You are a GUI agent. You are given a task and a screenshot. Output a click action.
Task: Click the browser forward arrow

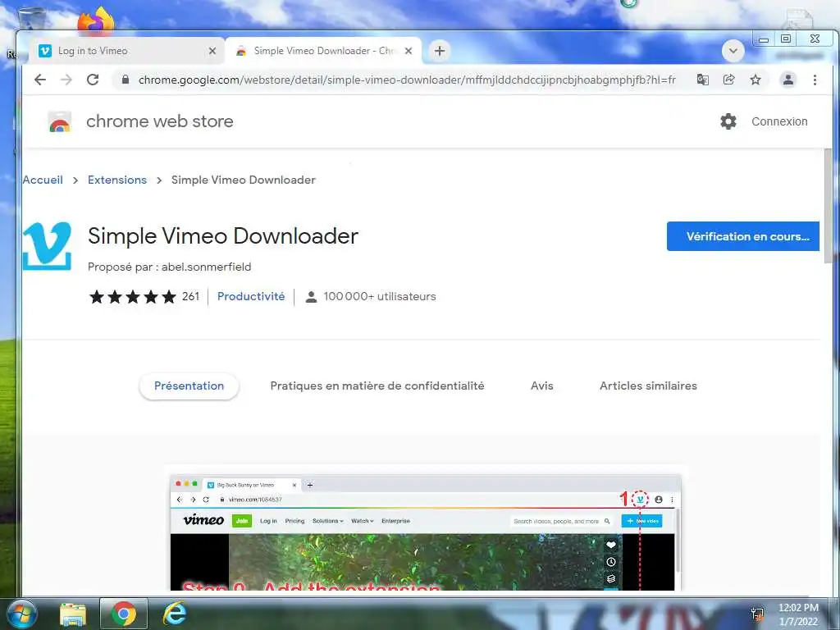(x=66, y=80)
